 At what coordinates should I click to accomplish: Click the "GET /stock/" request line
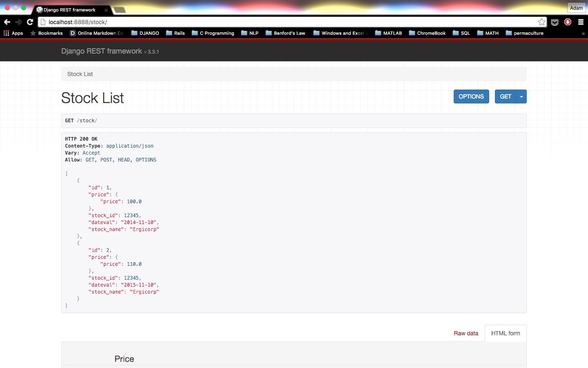click(x=81, y=121)
